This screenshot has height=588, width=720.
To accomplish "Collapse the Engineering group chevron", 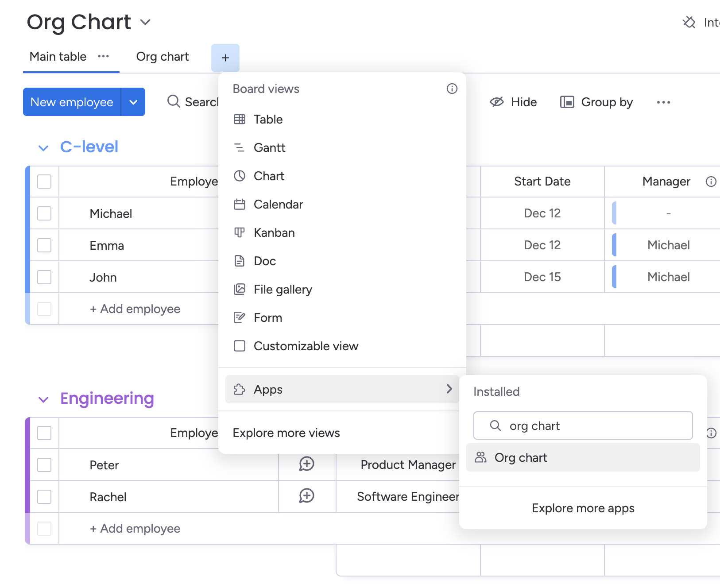I will (43, 400).
